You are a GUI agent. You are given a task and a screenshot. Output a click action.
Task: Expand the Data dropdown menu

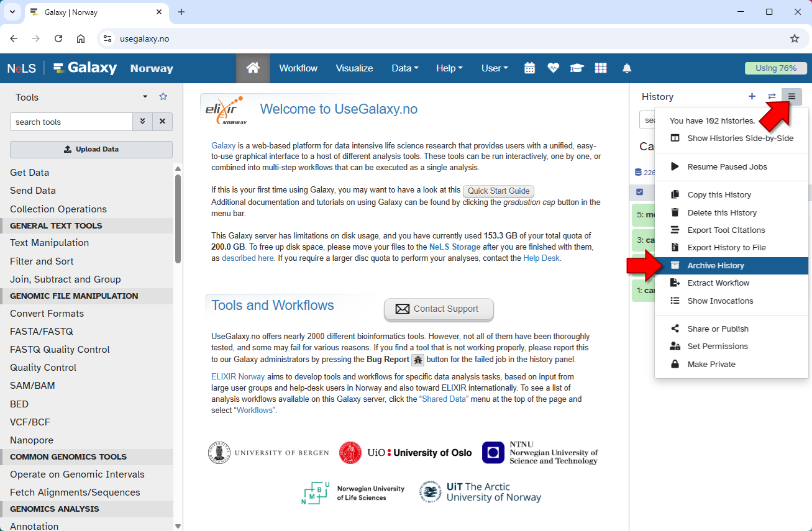404,68
